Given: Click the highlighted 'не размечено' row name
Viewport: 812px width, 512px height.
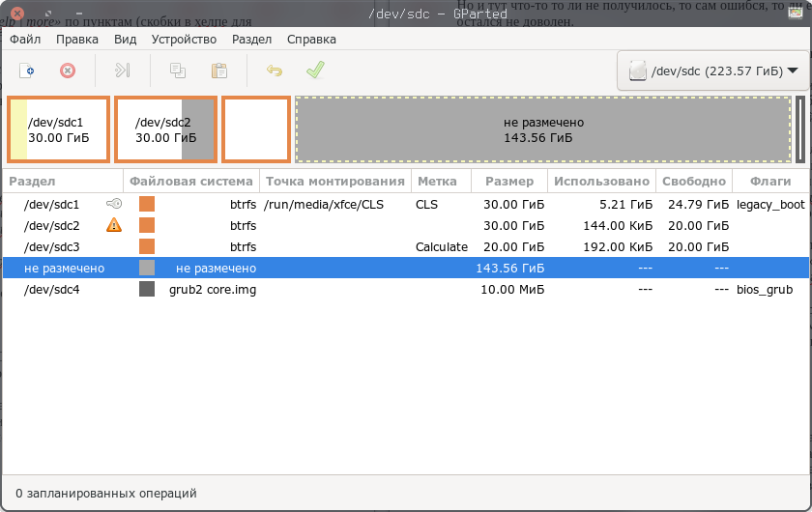Looking at the screenshot, I should coord(64,269).
